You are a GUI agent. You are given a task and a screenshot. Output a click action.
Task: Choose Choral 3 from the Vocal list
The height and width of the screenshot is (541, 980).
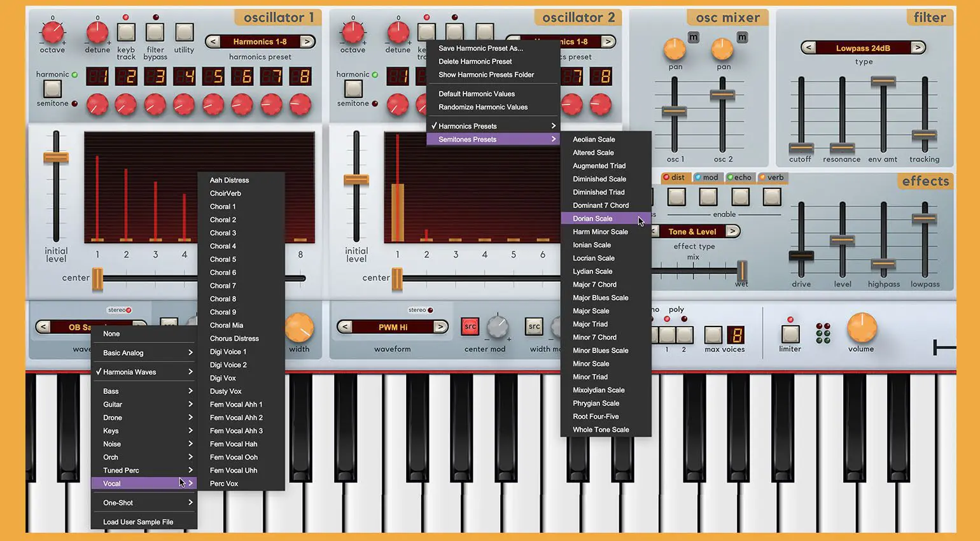pos(223,233)
